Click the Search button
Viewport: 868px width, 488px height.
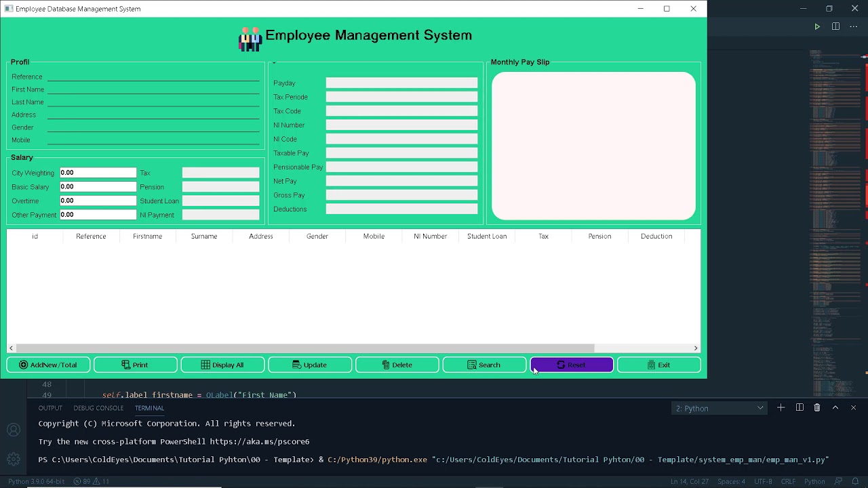(x=484, y=365)
